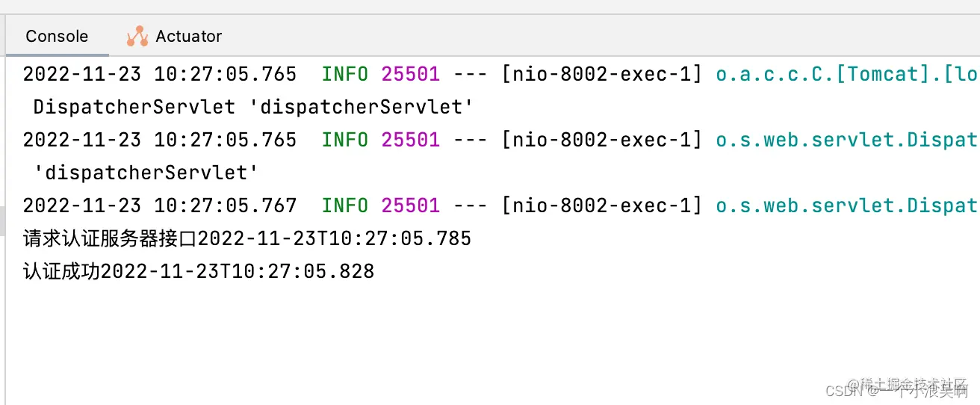This screenshot has width=980, height=405.
Task: Open the Actuator tab
Action: click(x=174, y=36)
